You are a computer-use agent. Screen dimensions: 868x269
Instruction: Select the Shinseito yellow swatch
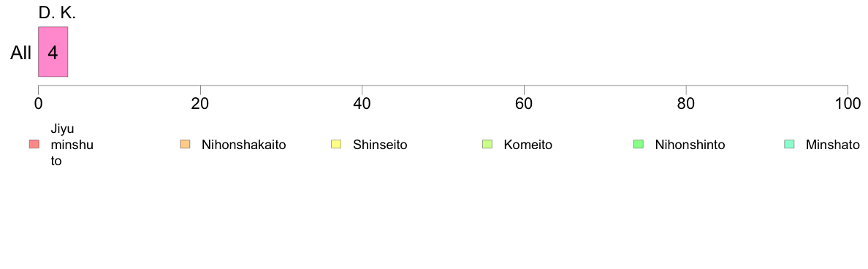[336, 145]
